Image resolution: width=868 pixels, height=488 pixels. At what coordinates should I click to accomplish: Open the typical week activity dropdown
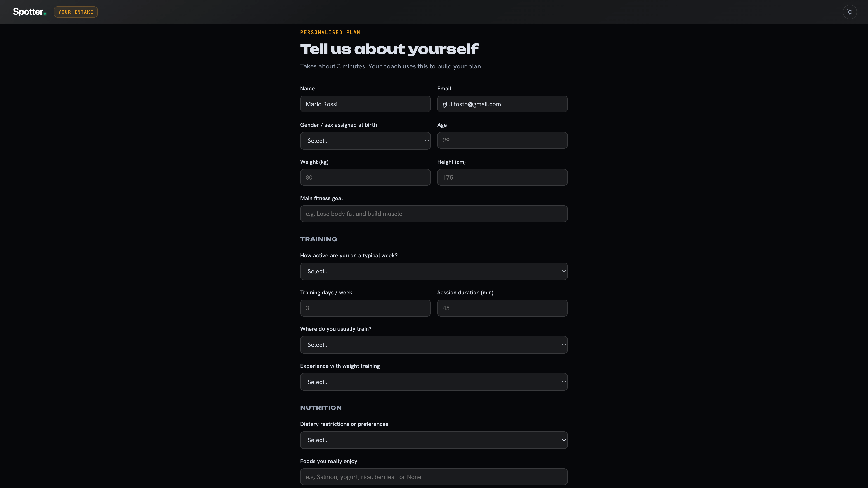(x=434, y=271)
